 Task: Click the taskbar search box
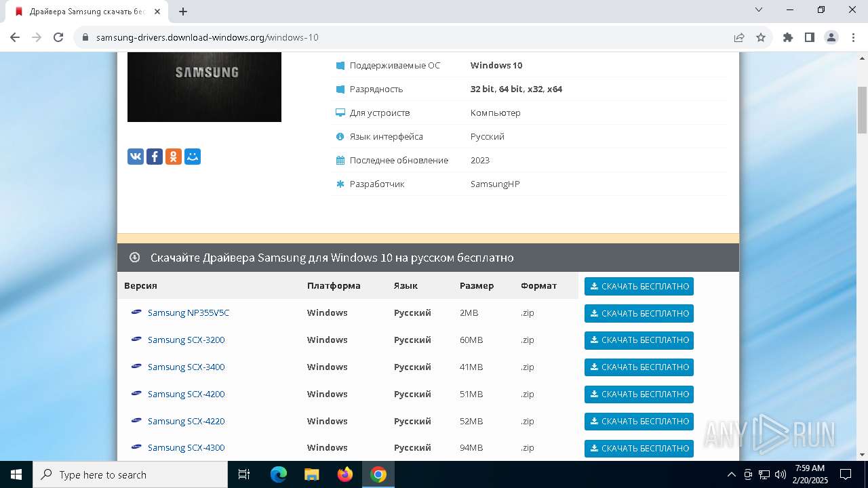130,474
